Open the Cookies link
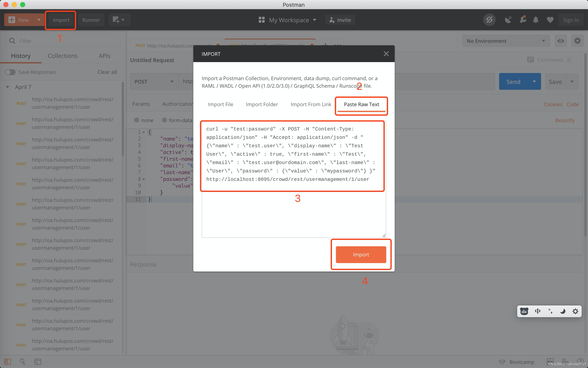The height and width of the screenshot is (368, 588). (x=553, y=104)
